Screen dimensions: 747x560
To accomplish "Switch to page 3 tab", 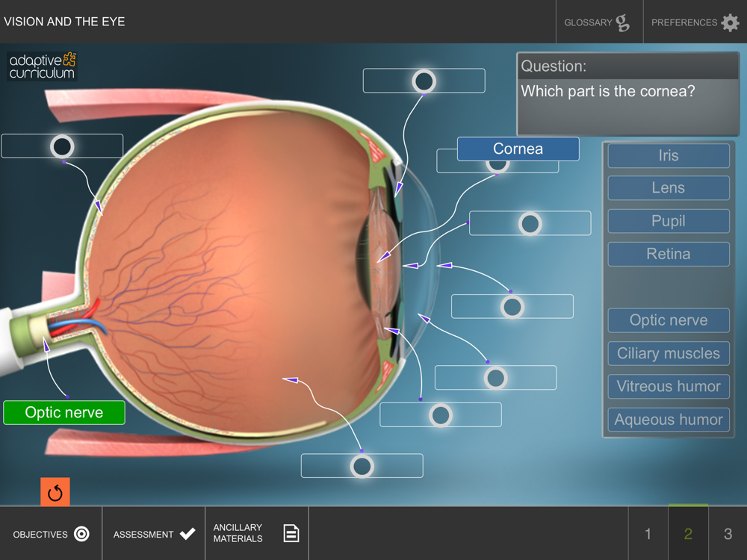I will point(728,533).
